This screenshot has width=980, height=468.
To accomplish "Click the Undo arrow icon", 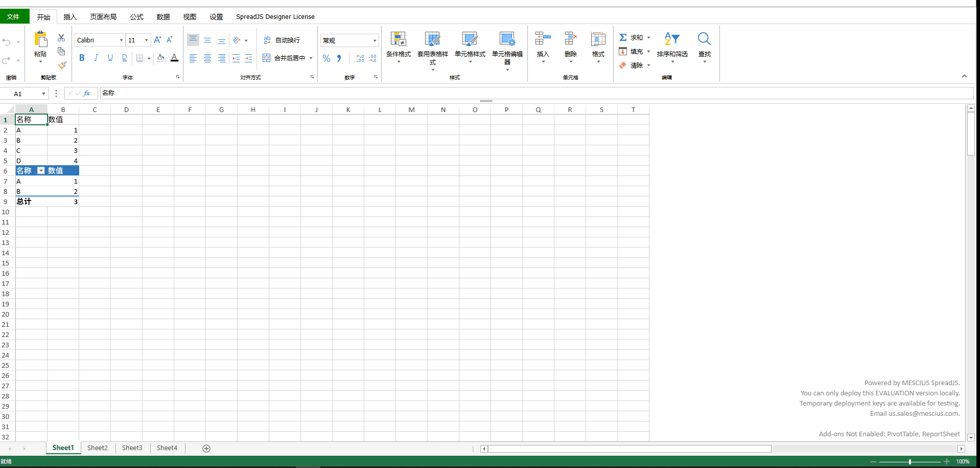I will click(7, 42).
